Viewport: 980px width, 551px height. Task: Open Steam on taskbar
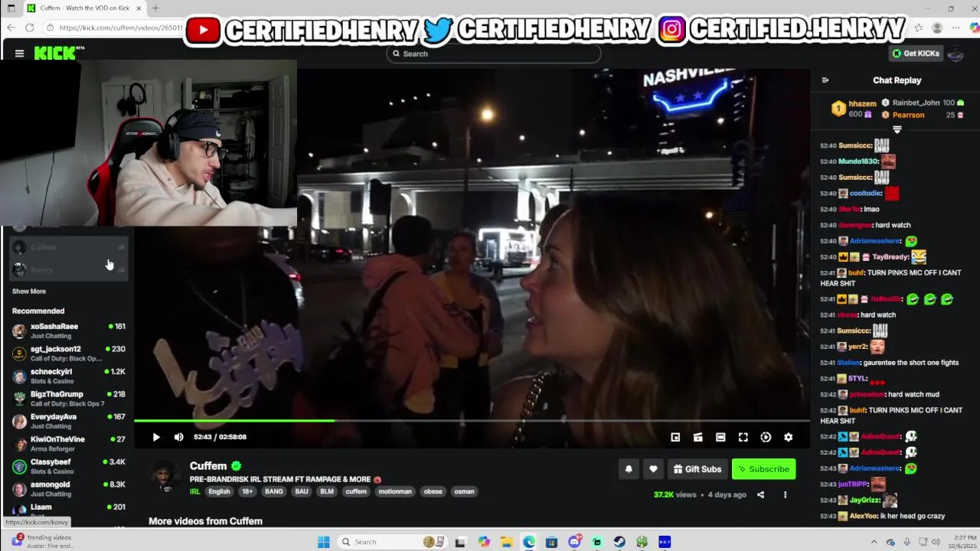pos(619,542)
